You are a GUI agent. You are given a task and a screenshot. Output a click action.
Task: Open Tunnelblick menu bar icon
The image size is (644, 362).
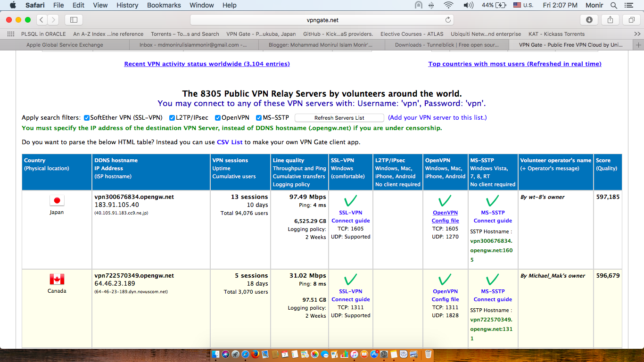tap(418, 5)
